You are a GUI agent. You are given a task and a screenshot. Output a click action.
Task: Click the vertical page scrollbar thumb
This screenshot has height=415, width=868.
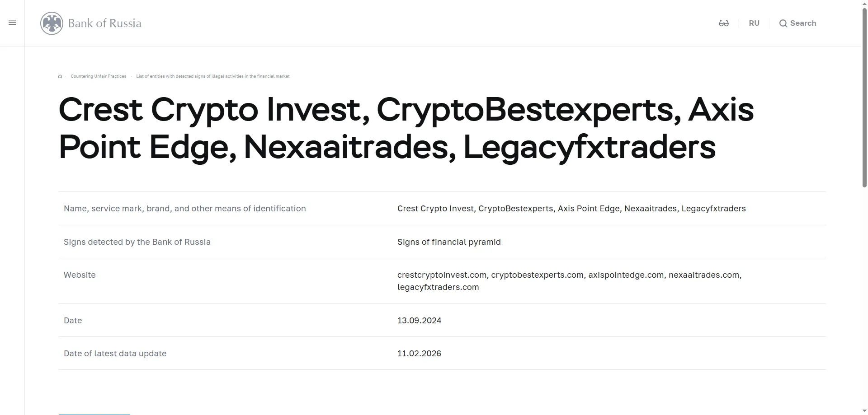tap(864, 97)
